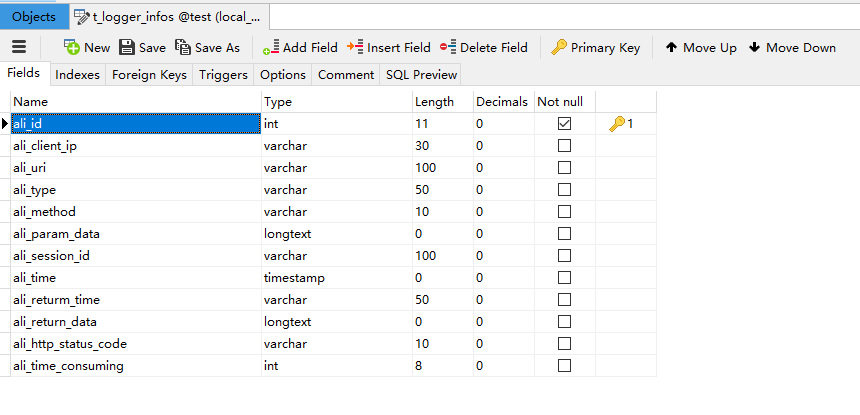This screenshot has width=860, height=415.
Task: Click the Save floppy disk icon
Action: click(x=127, y=47)
